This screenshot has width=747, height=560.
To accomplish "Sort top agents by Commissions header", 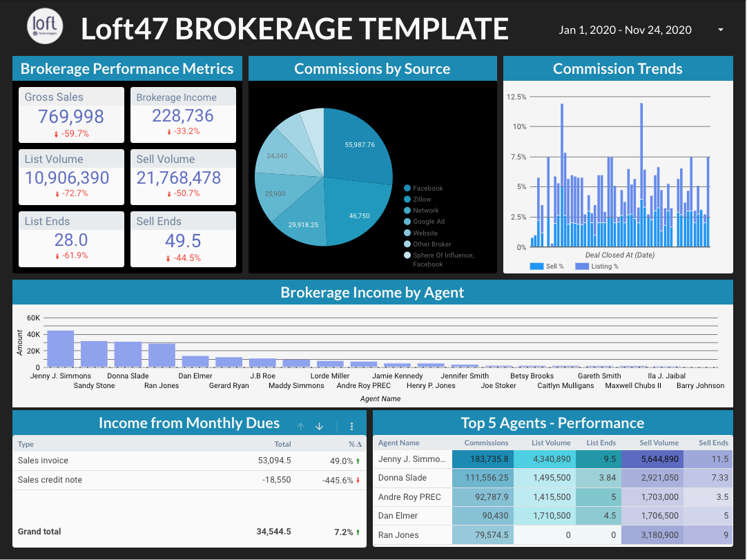I will (x=487, y=443).
